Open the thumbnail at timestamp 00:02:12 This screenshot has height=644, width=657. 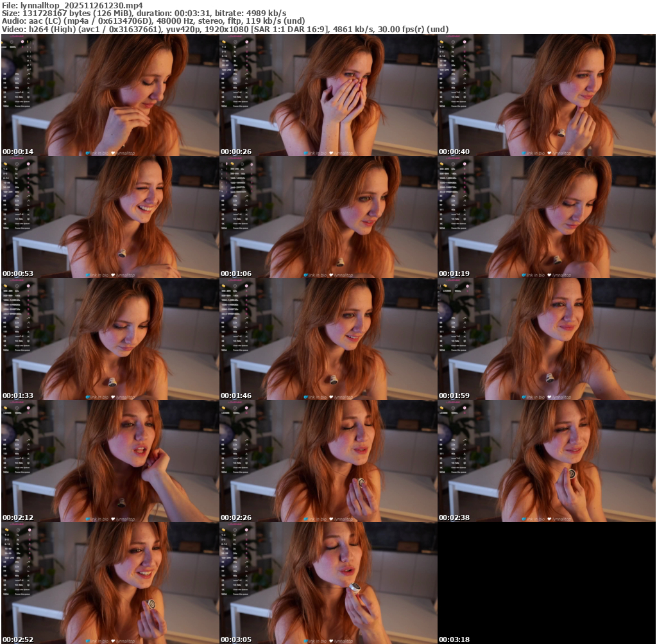coord(110,461)
